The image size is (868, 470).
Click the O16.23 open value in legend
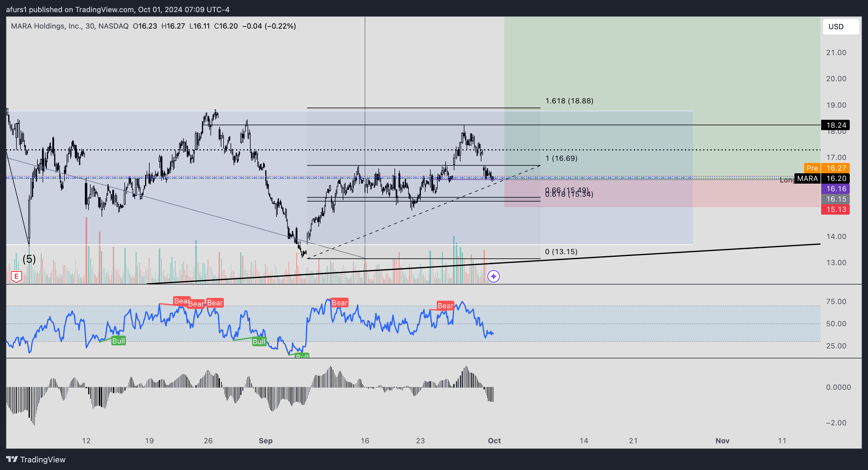coord(145,26)
